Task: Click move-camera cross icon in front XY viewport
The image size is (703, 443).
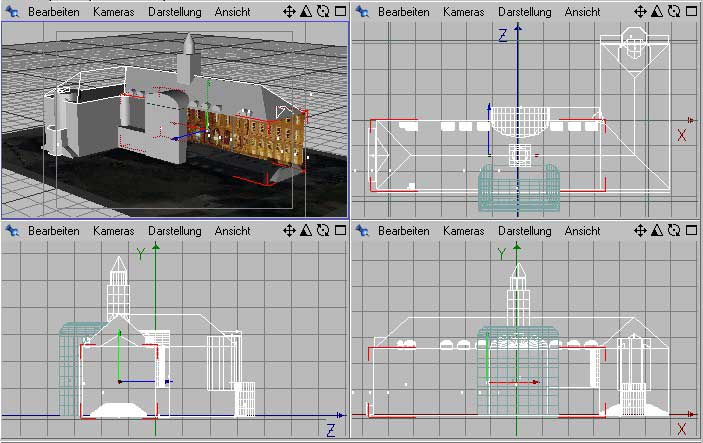Action: [x=640, y=230]
